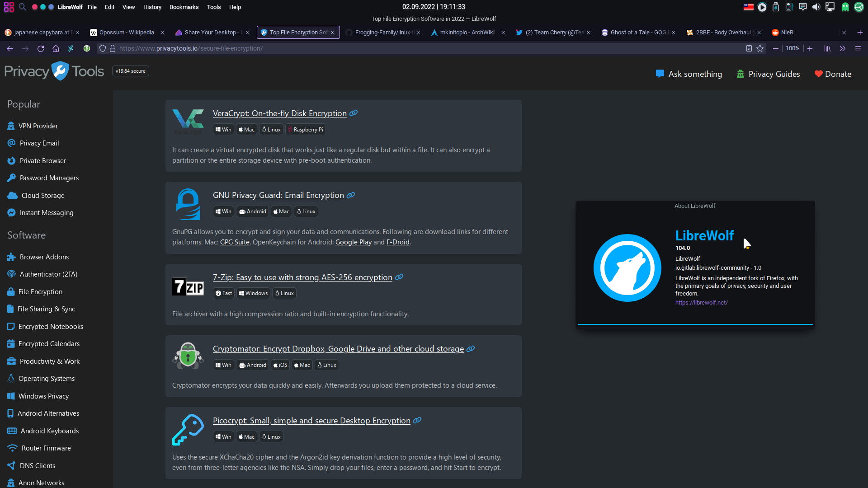Click the padlock site information icon
868x488 pixels.
tap(113, 48)
